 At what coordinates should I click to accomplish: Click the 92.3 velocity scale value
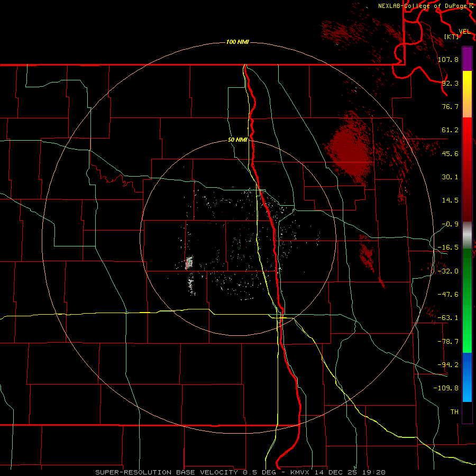450,83
